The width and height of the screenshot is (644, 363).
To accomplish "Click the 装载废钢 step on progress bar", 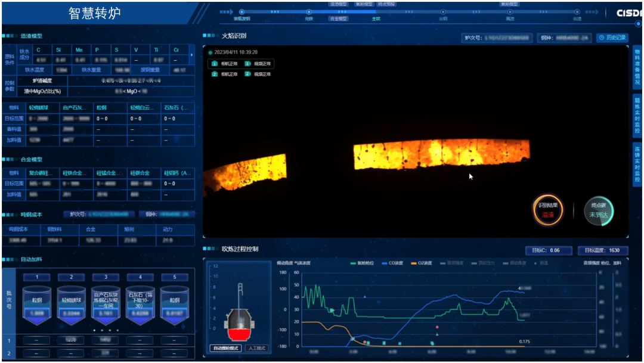I will click(241, 12).
